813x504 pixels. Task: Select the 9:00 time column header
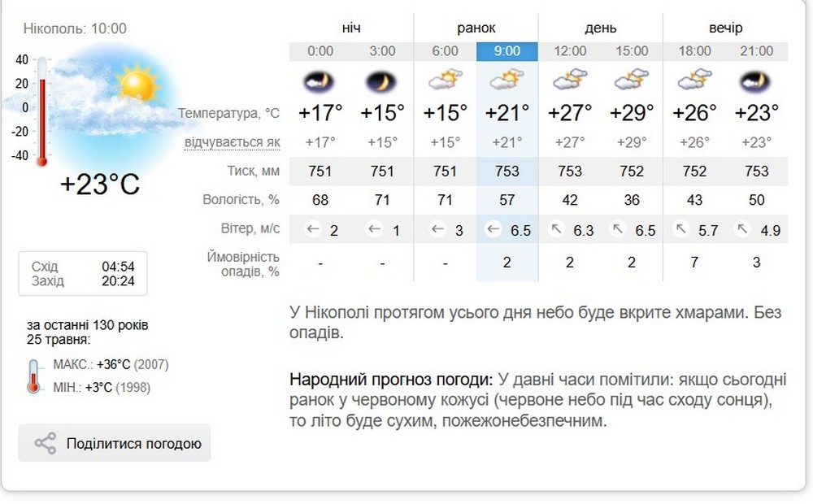[507, 50]
